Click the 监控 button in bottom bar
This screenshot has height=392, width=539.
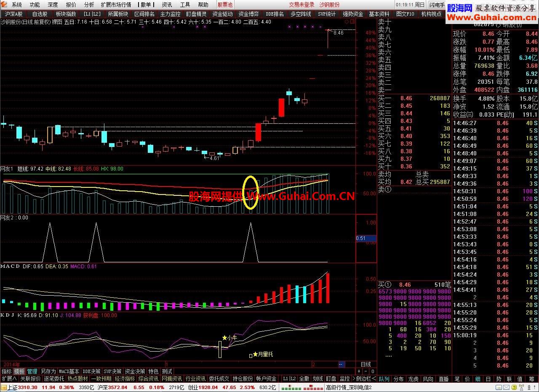click(345, 379)
